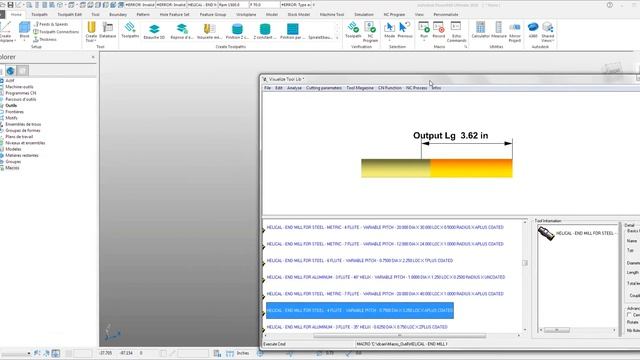Open Tool Magazine menu
The width and height of the screenshot is (640, 360).
360,88
